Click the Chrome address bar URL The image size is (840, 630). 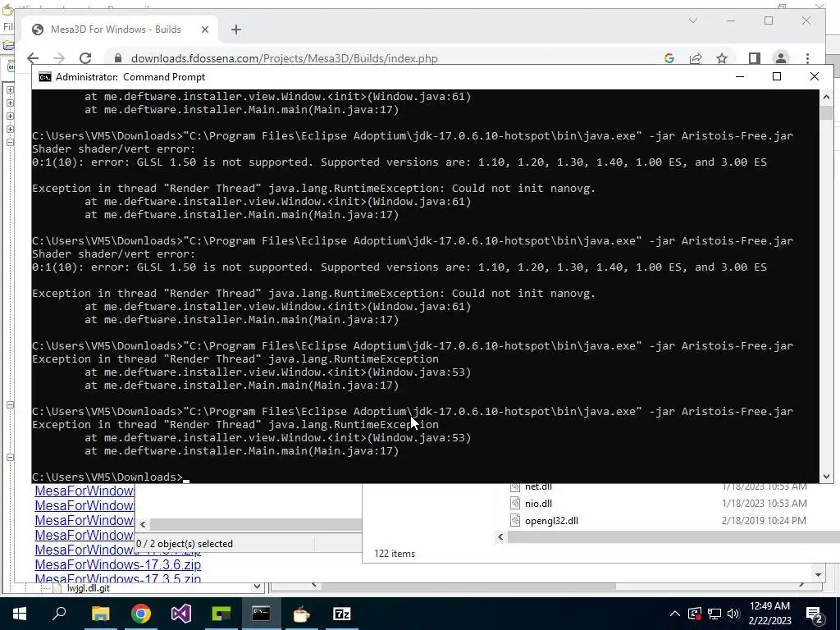(x=285, y=58)
